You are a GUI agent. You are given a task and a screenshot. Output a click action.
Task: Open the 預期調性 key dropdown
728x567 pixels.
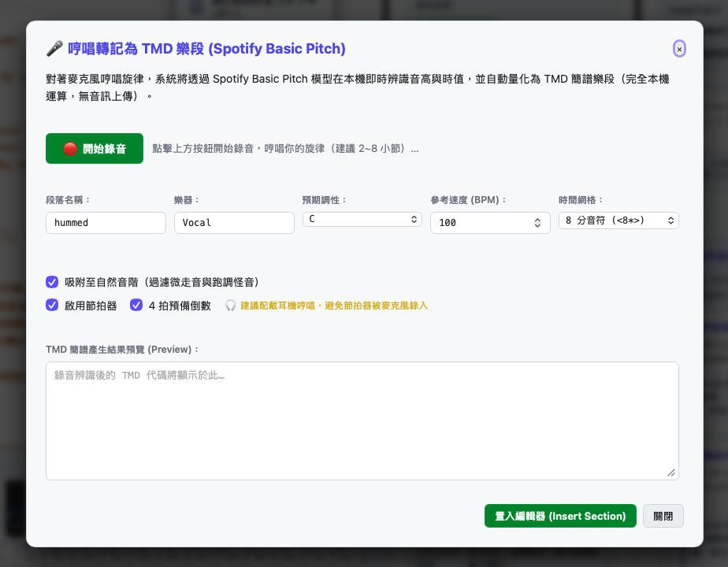(362, 220)
